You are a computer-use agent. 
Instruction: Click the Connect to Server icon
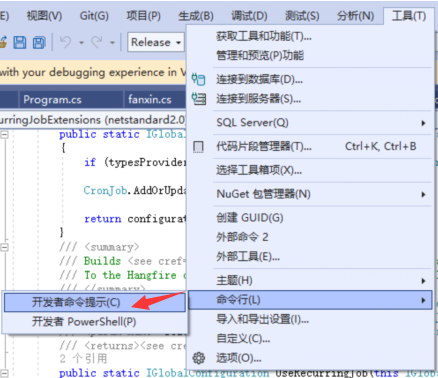(x=199, y=99)
